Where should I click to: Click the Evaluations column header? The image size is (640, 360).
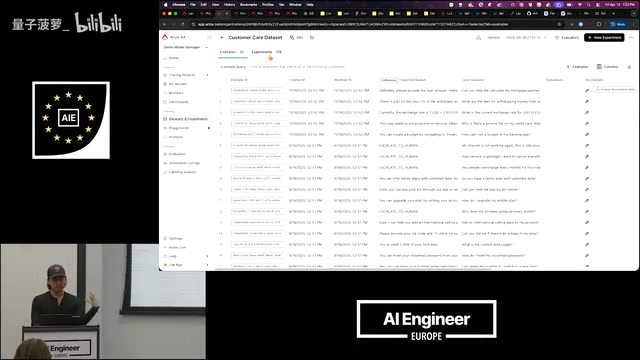[554, 80]
